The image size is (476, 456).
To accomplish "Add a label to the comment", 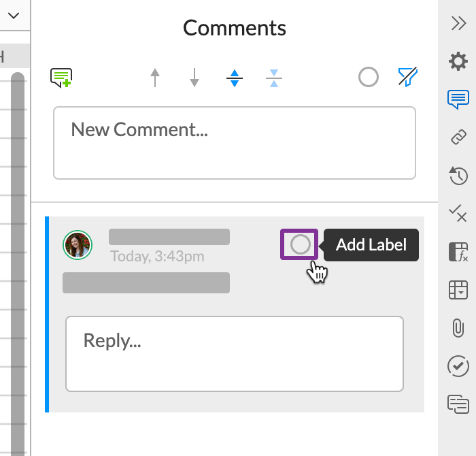I will tap(300, 244).
